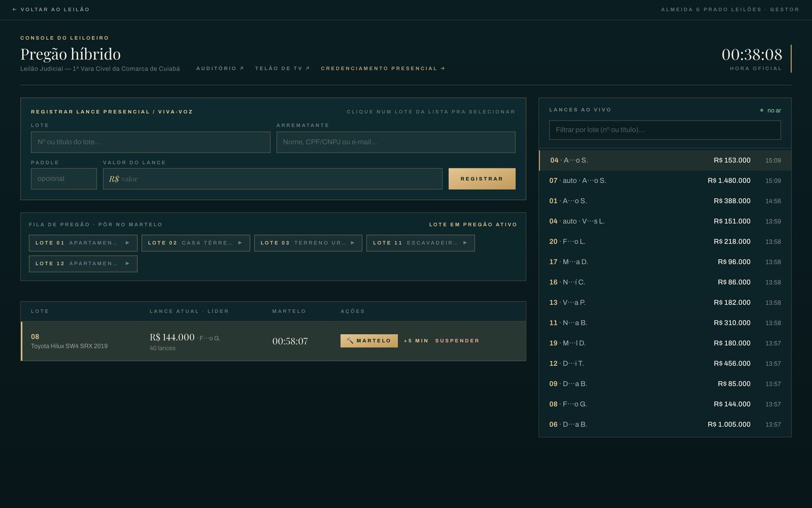Click the Martelo hammer button for lot 08
Viewport: 812px width, 508px height.
[x=369, y=341]
